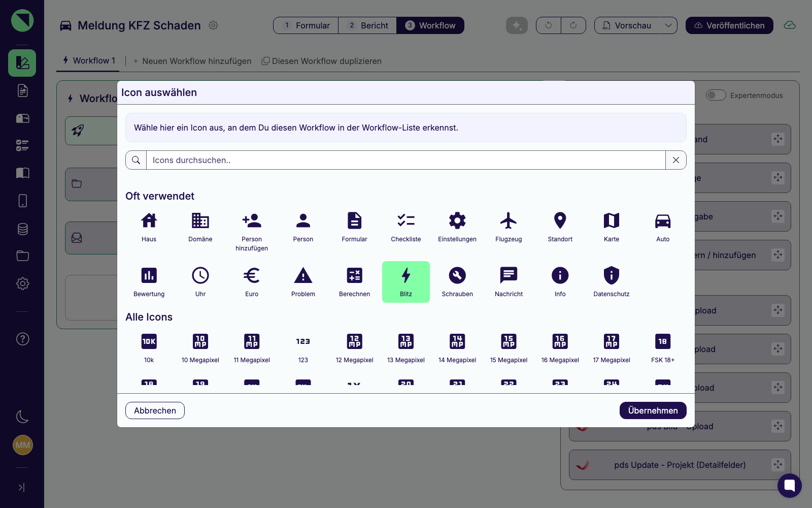
Task: Select the Nachricht message icon
Action: (x=509, y=282)
